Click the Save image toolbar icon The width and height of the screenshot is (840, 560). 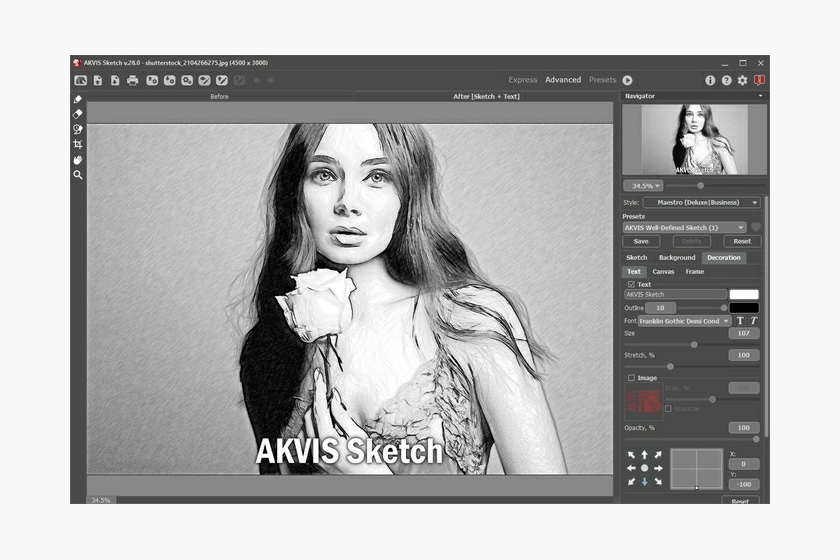(x=115, y=80)
